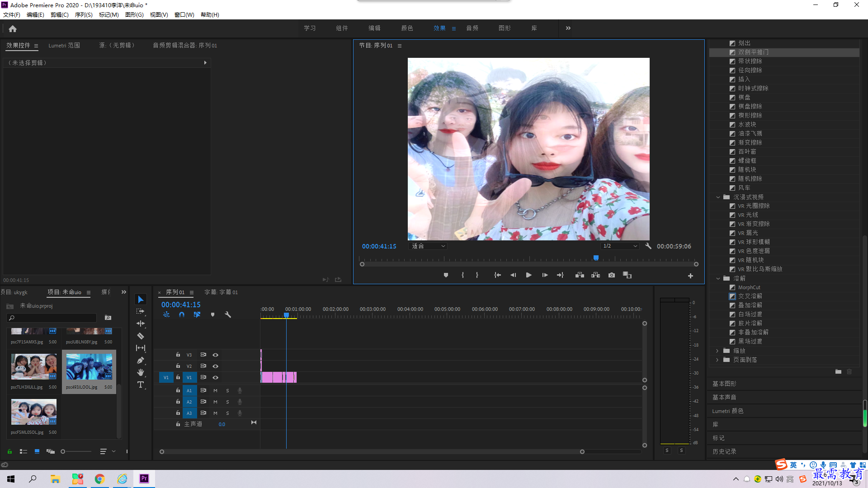This screenshot has height=488, width=868.
Task: Open Program monitor settings wrench
Action: [648, 246]
